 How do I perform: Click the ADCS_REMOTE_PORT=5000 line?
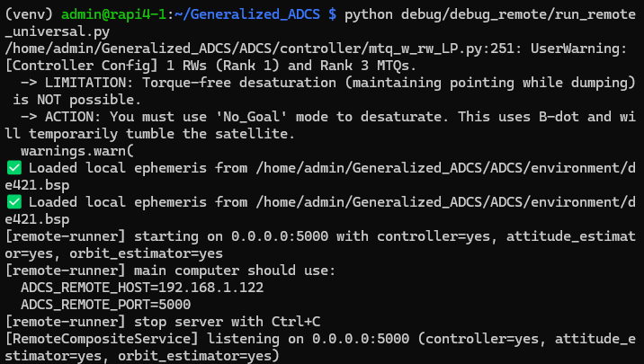106,305
